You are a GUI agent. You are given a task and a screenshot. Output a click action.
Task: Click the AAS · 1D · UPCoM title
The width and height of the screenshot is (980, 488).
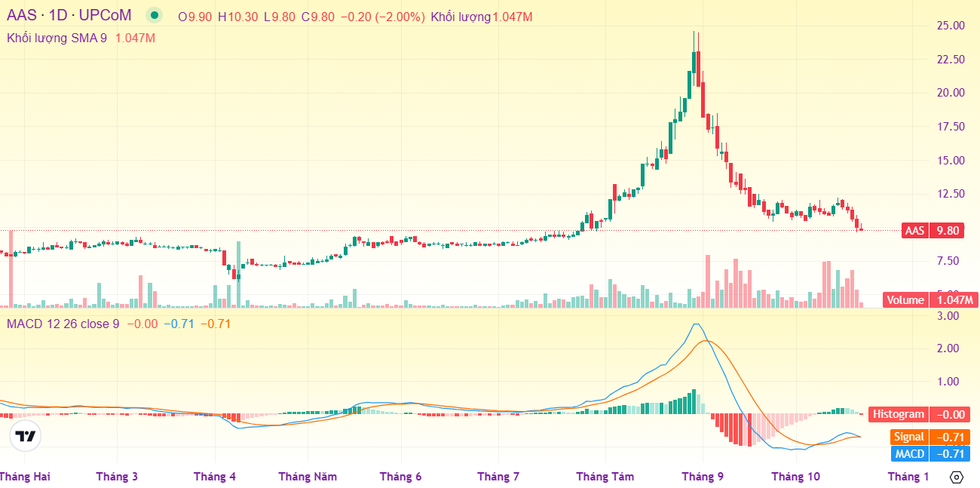coord(69,15)
